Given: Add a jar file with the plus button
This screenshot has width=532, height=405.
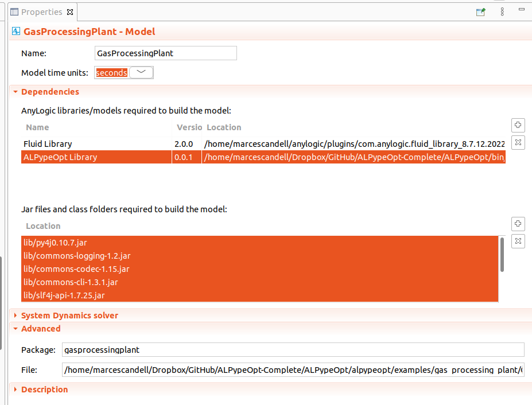Looking at the screenshot, I should 518,224.
